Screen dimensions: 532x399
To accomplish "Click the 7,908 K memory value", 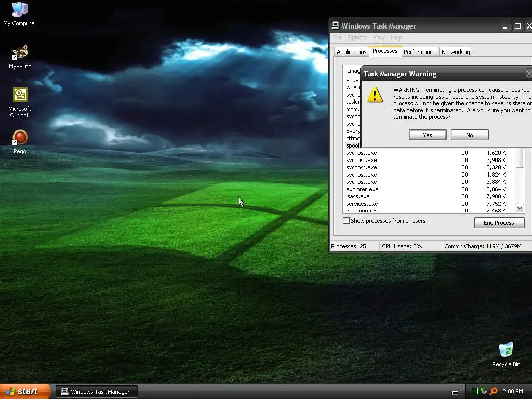I will click(x=496, y=196).
